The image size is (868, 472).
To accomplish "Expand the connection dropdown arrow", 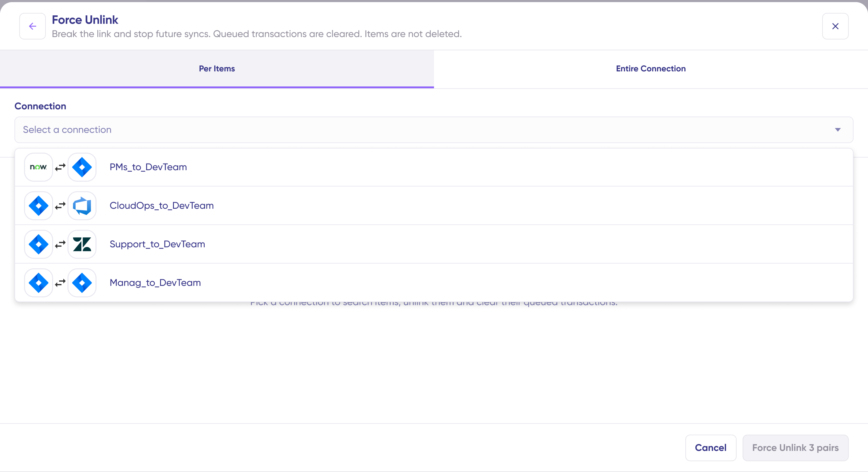I will (838, 130).
